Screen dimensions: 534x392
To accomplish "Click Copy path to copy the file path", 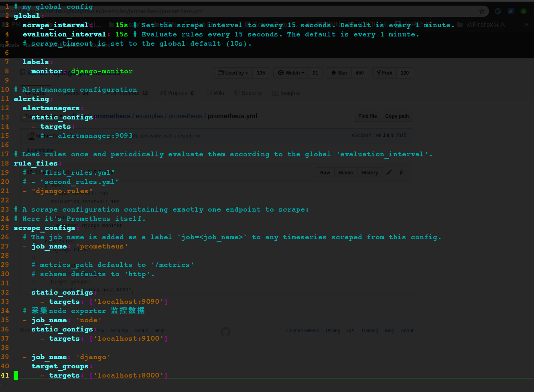I will (396, 116).
